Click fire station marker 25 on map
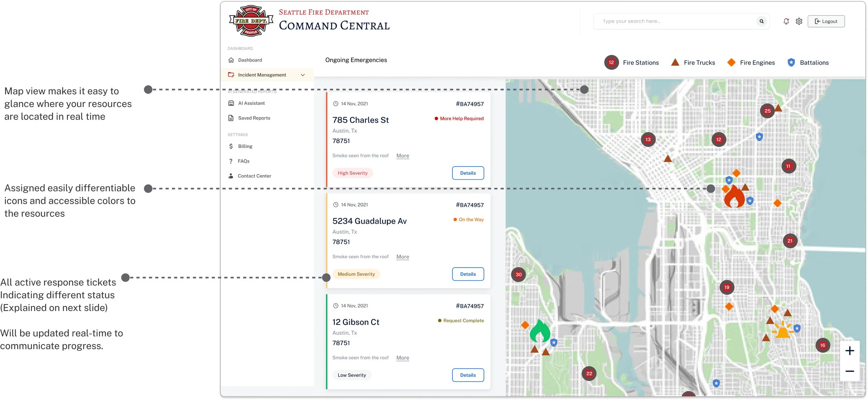 click(767, 111)
